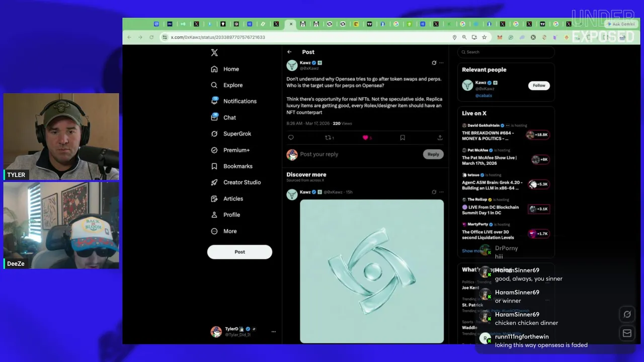Bookmark this page with star icon
Screen dimensions: 644x362
click(484, 37)
